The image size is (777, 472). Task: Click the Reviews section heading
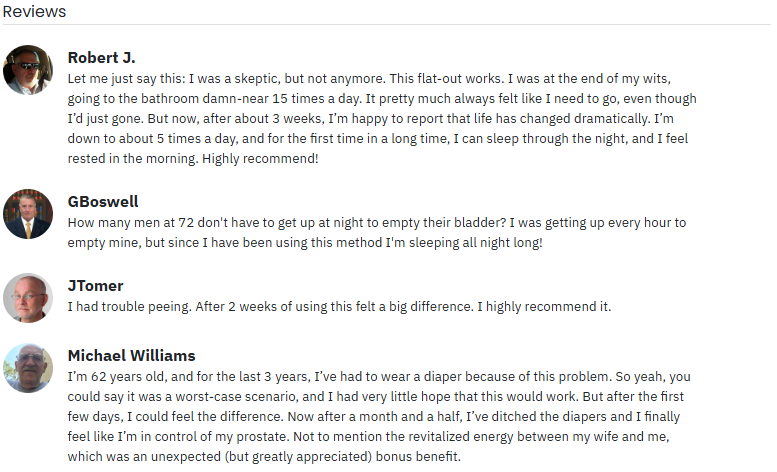34,11
